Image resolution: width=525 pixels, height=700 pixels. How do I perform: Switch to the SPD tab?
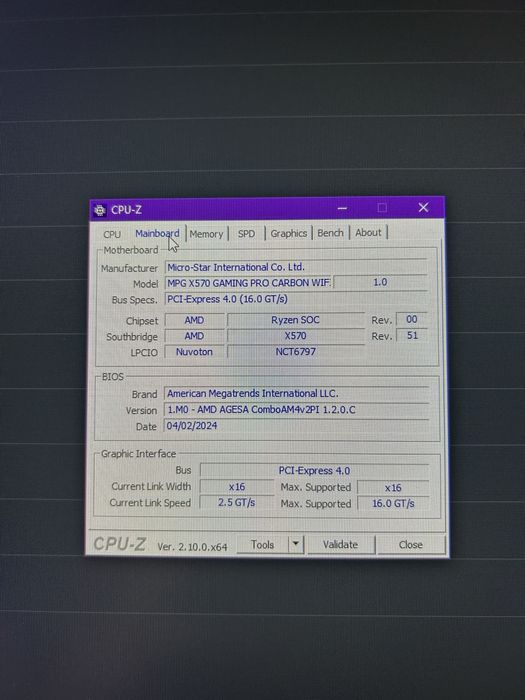point(246,233)
